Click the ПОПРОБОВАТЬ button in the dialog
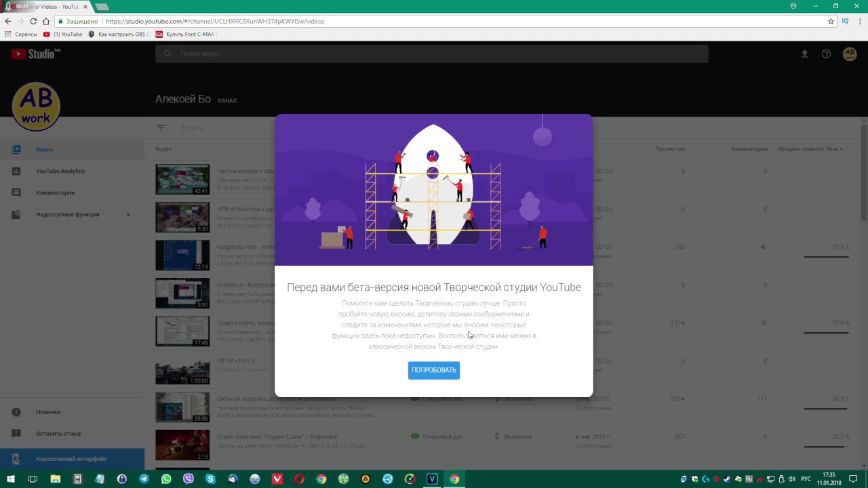Screen dimensions: 868x488 434,370
